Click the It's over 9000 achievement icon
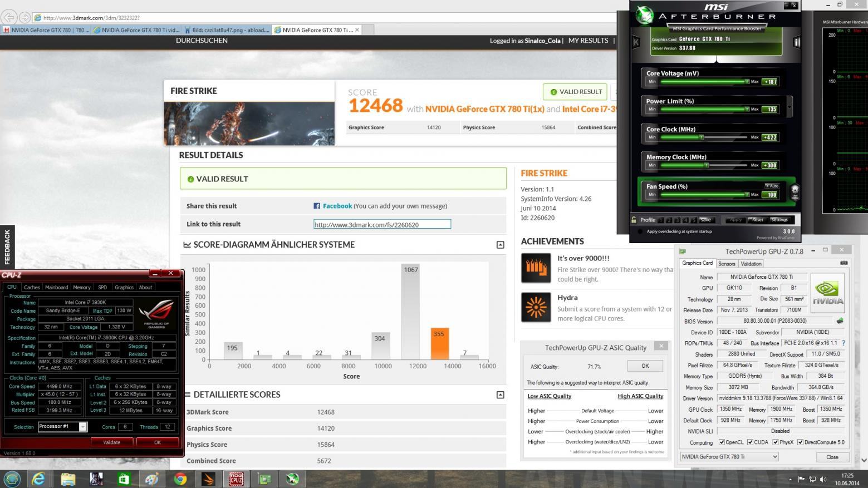868x488 pixels. pos(536,268)
